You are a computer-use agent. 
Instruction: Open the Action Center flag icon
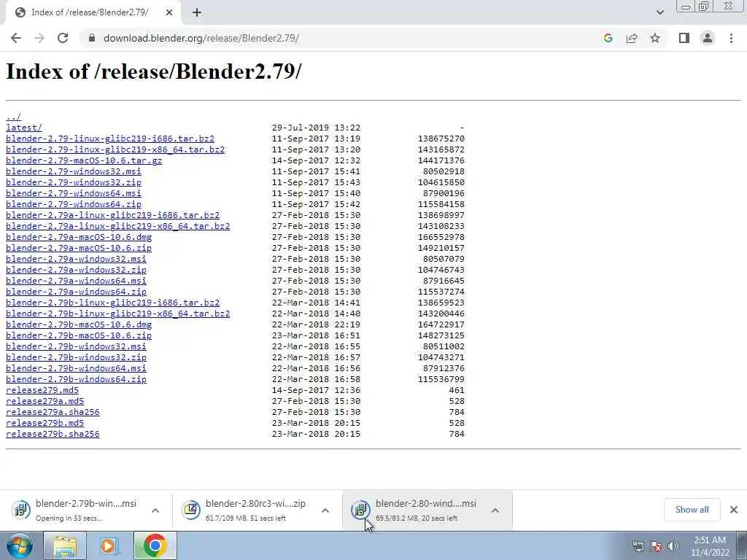tap(656, 546)
